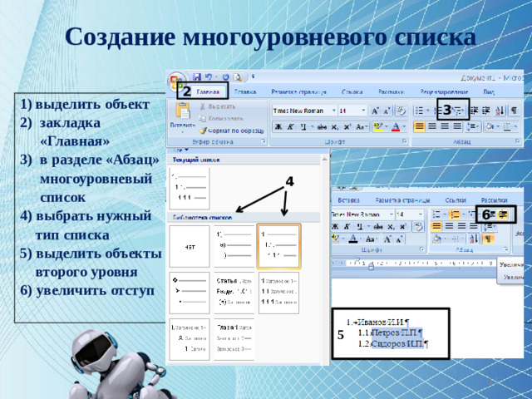Viewport: 532px width, 399px height.
Task: Click Redo icon in the quick access toolbar
Action: (226, 77)
